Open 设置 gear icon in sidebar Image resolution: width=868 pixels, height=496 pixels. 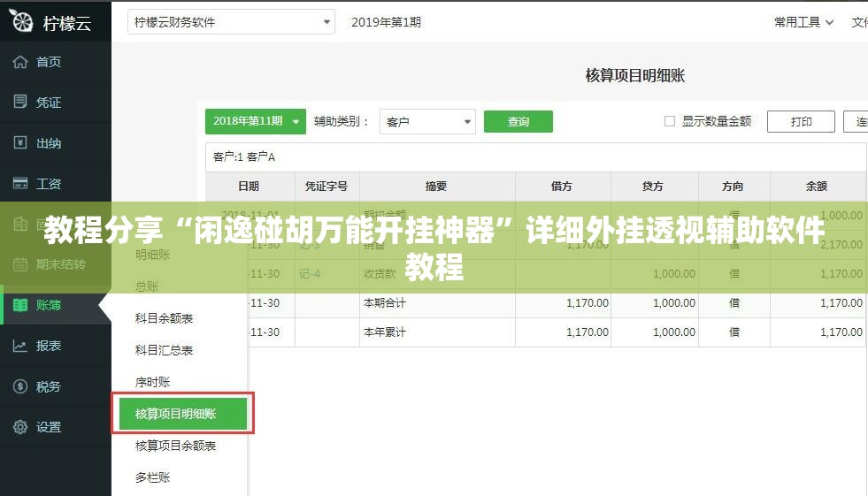20,427
